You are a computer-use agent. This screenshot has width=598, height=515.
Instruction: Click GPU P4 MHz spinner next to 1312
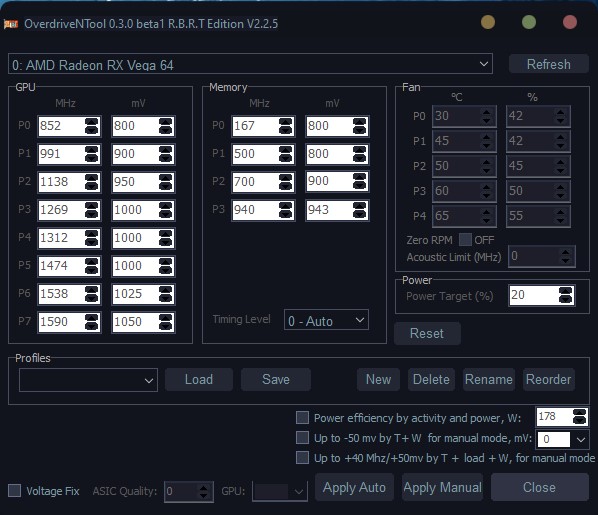(92, 238)
